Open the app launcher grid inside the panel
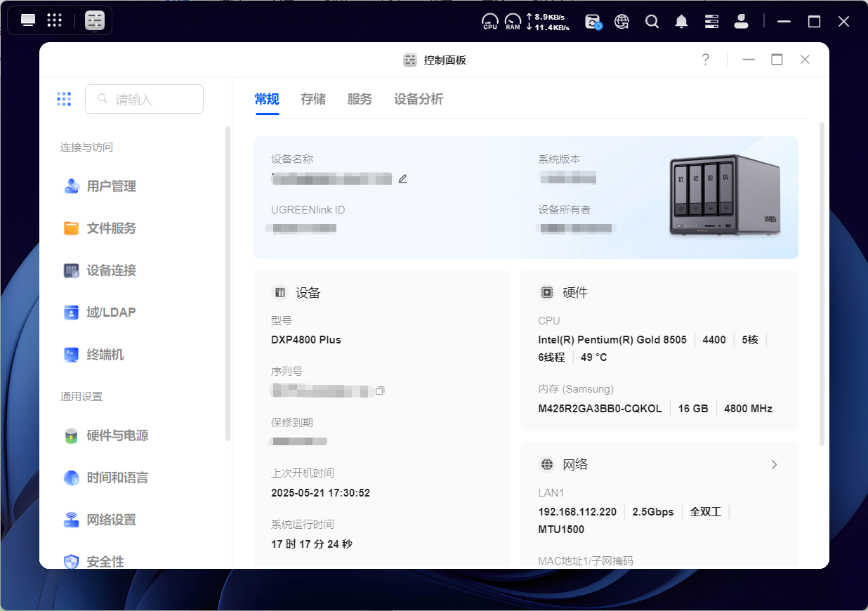Image resolution: width=868 pixels, height=611 pixels. [x=64, y=98]
